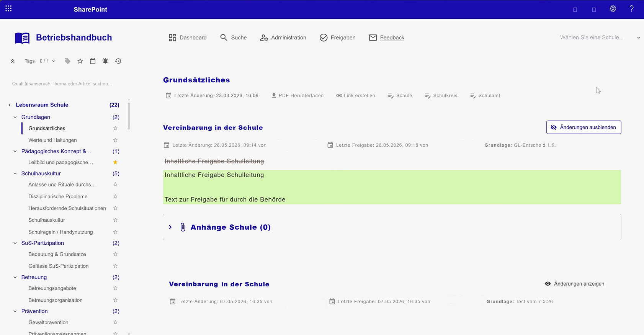Filter by tag icon
The image size is (644, 335).
pyautogui.click(x=67, y=61)
